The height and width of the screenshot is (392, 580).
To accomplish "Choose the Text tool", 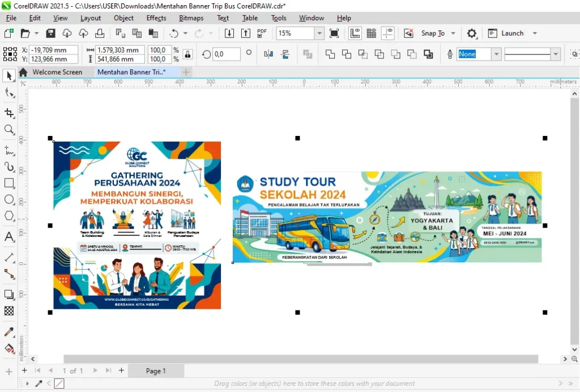I will coord(9,237).
